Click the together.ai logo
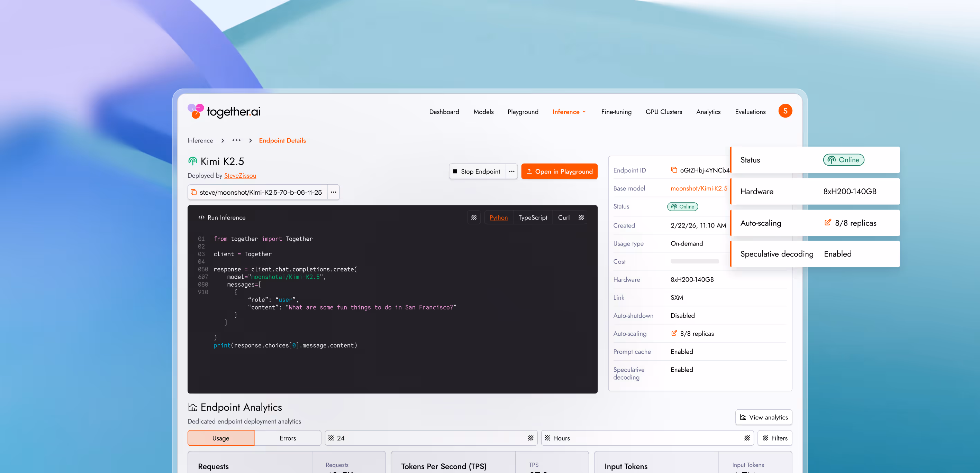 [224, 111]
